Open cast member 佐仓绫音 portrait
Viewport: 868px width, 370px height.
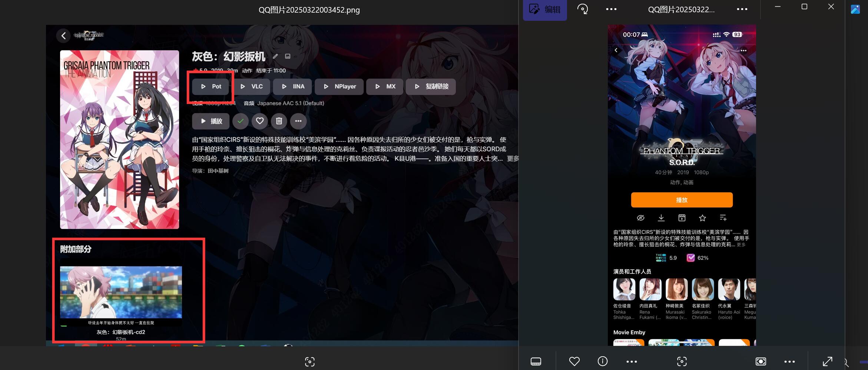tap(624, 289)
